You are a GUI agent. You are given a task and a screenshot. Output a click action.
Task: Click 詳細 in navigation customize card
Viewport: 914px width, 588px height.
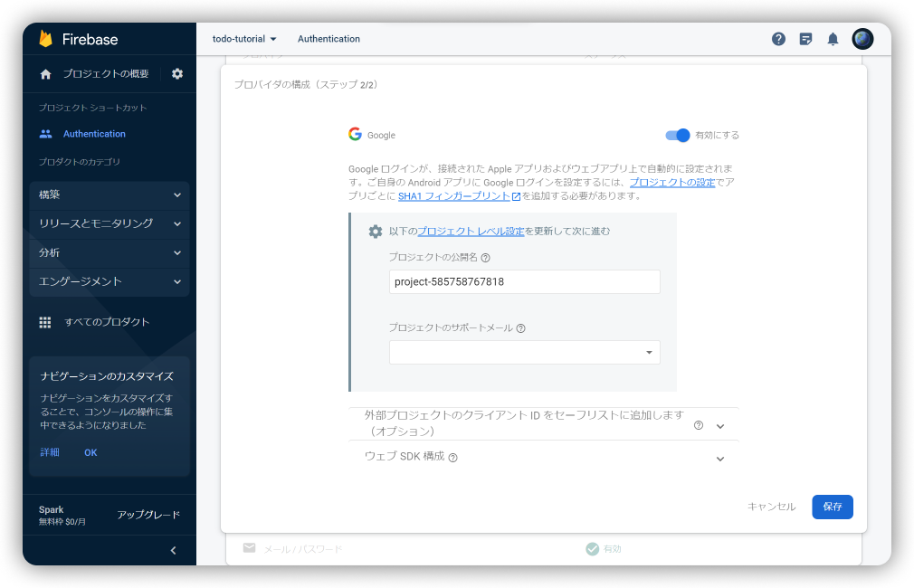[50, 453]
